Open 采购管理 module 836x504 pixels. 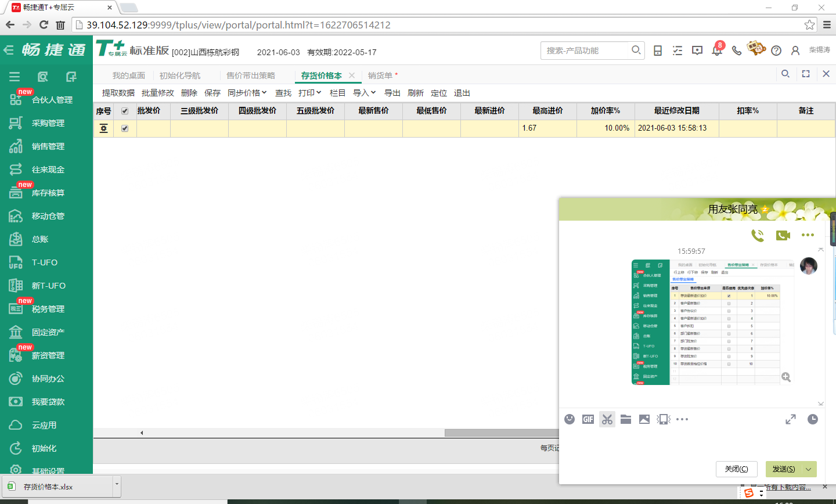48,123
